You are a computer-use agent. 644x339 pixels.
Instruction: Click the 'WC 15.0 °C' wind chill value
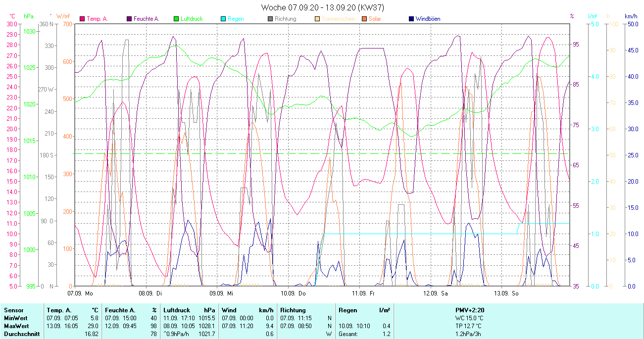point(470,318)
